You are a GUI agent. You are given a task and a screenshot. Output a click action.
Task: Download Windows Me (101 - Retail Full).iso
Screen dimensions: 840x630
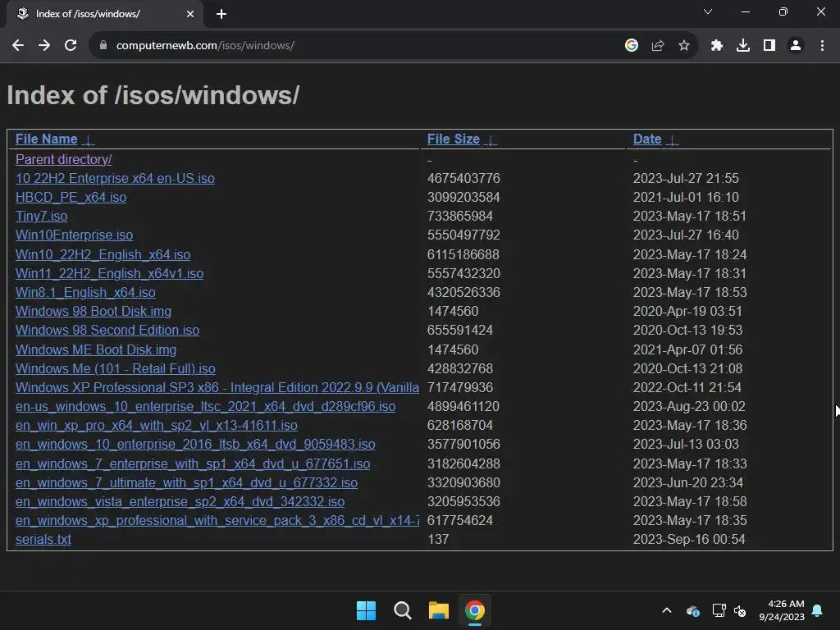pos(116,369)
